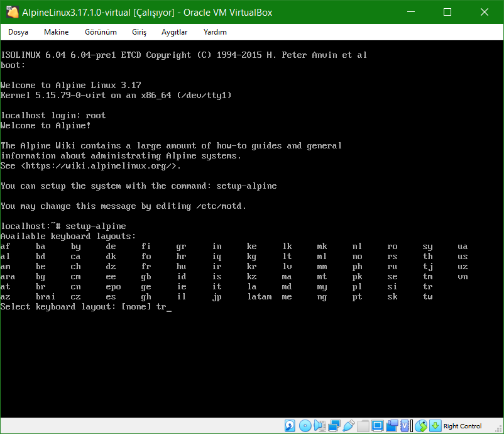
Task: Click the 'Welcome to Alpine Linux 3.17' line
Action: (71, 86)
